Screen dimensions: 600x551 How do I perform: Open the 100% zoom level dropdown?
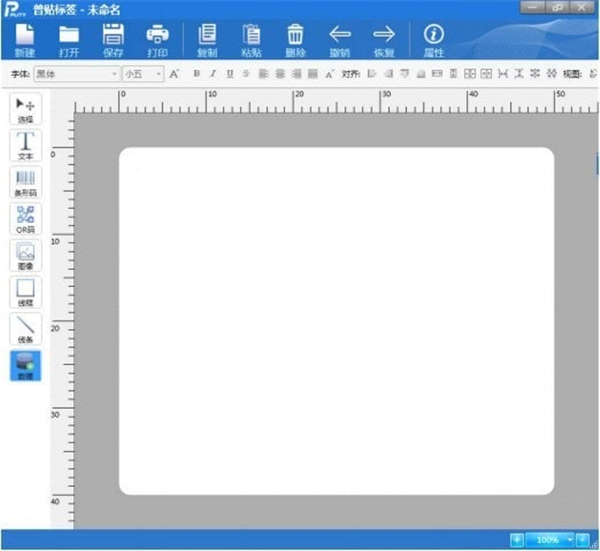[x=569, y=540]
